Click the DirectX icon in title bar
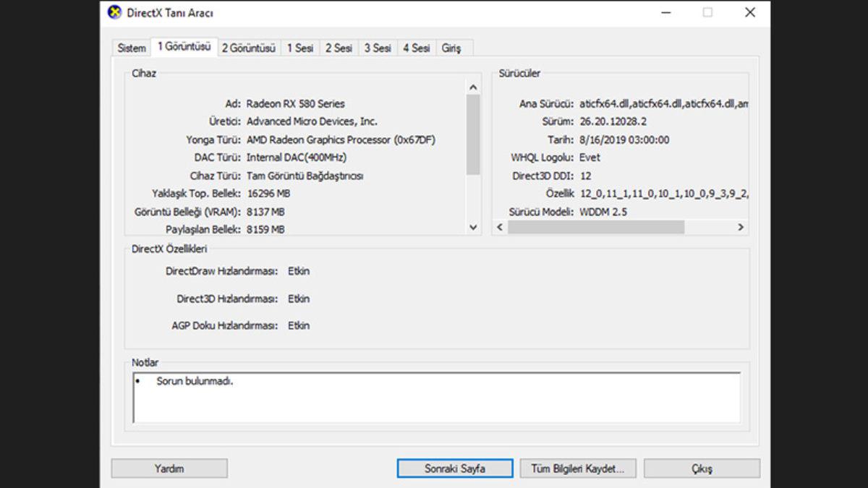The height and width of the screenshot is (488, 868). 114,13
